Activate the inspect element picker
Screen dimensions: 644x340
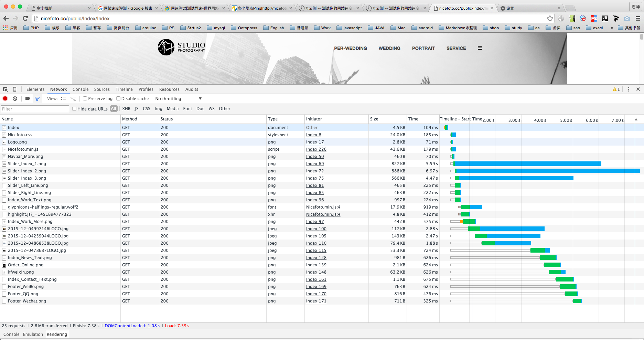pyautogui.click(x=6, y=89)
